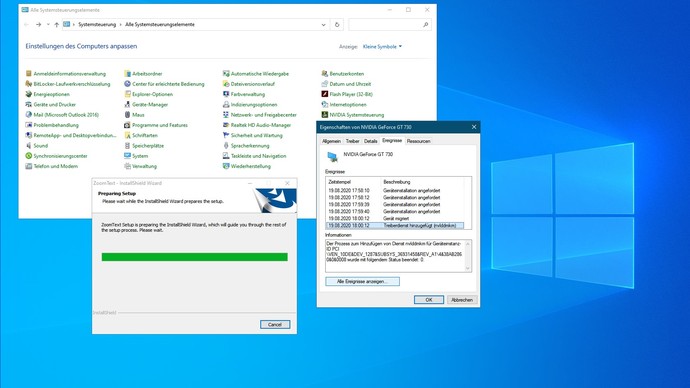Open the Dateiversionsverlauf icon
The height and width of the screenshot is (388, 690).
pyautogui.click(x=226, y=84)
